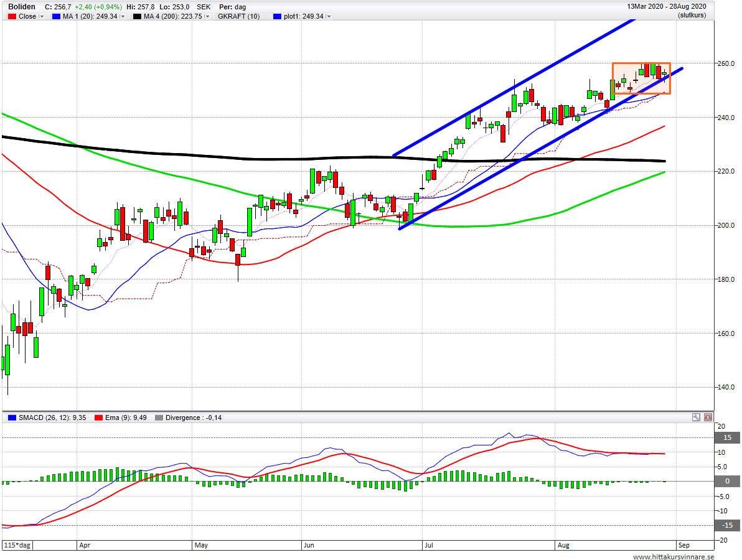Open settings wrench icon on MACD panel

696,417
